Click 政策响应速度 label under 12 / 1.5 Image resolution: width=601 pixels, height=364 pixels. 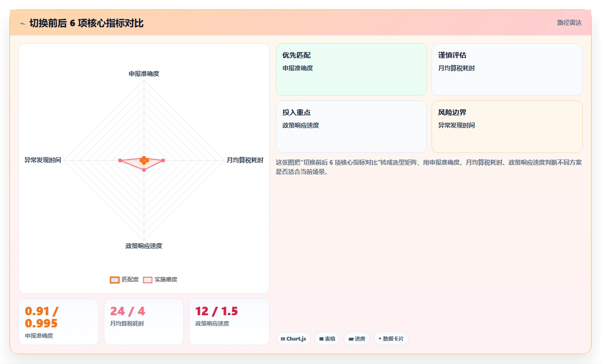pos(212,324)
